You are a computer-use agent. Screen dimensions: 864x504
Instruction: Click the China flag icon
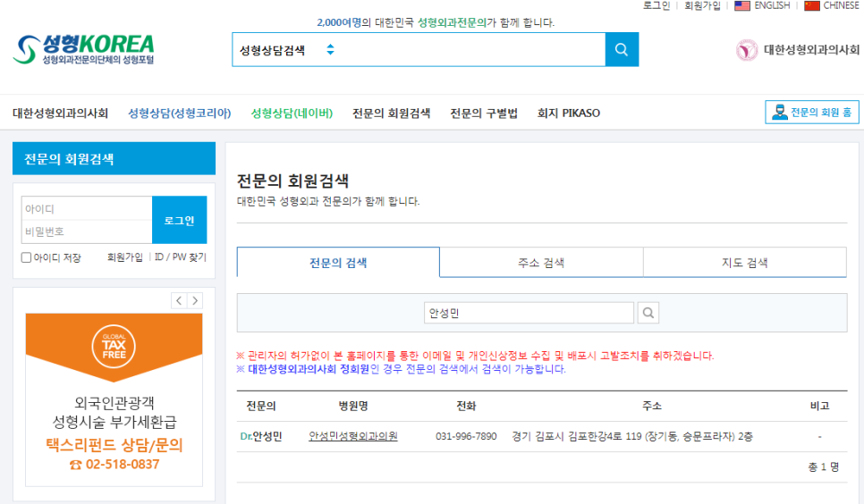[811, 5]
